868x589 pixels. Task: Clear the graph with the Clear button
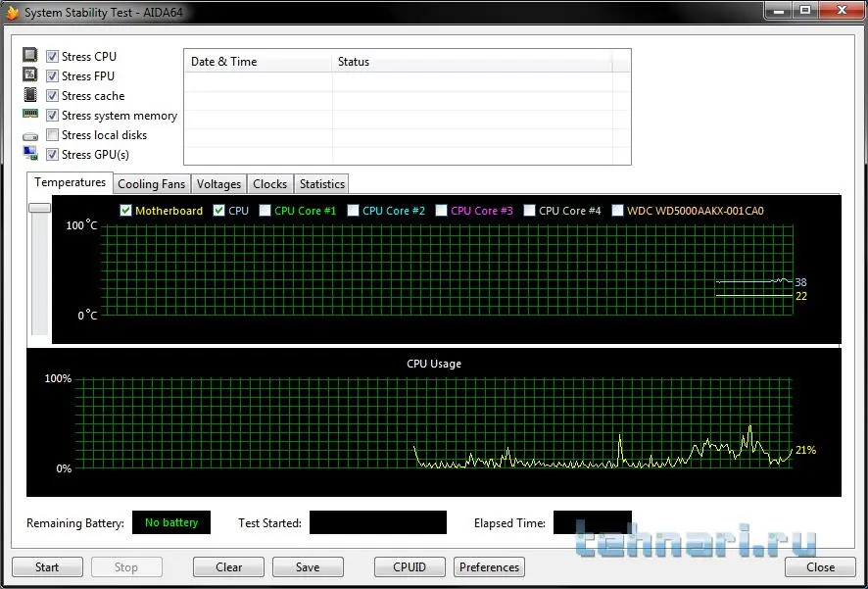point(228,566)
